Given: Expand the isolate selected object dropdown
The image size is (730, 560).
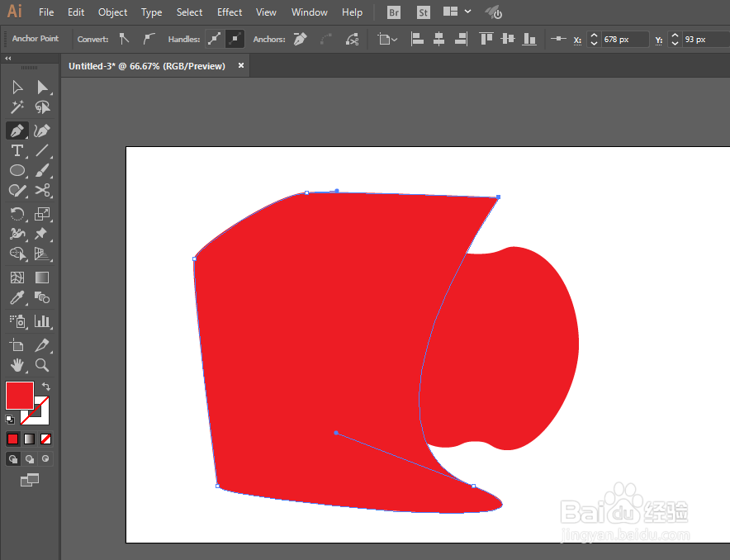Looking at the screenshot, I should point(386,39).
